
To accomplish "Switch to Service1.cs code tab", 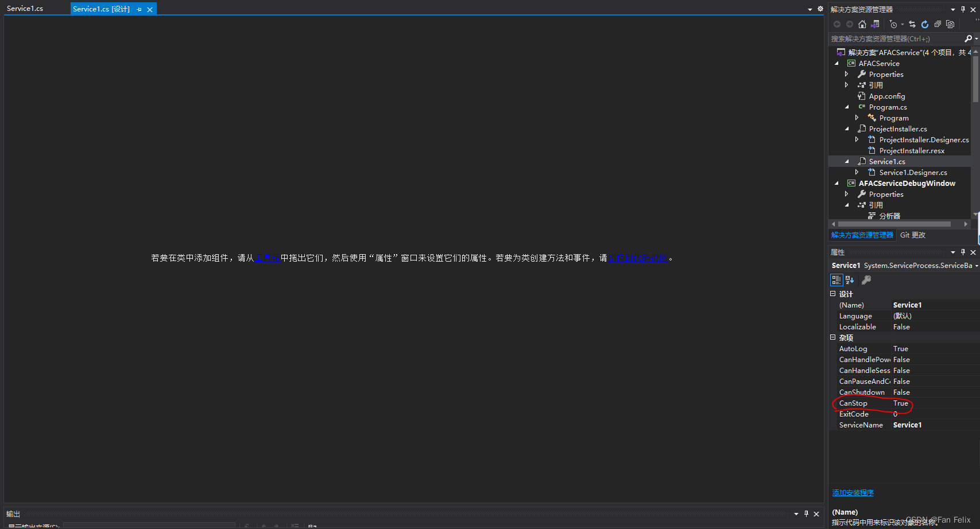I will tap(25, 9).
